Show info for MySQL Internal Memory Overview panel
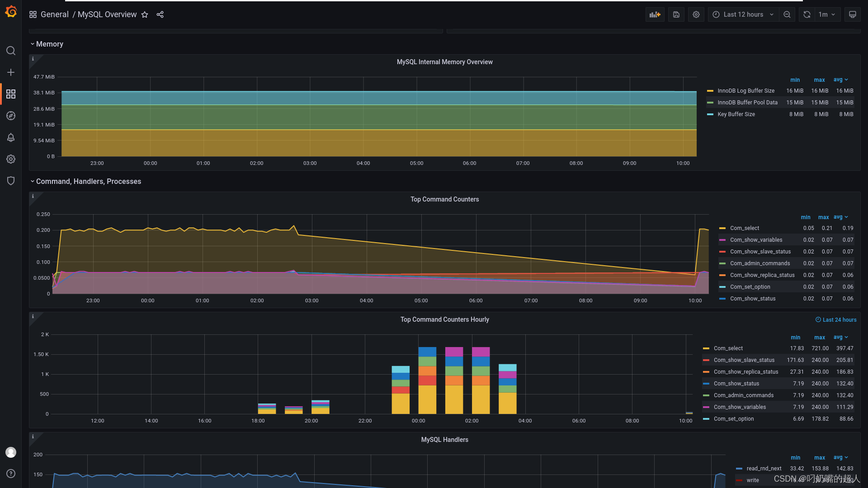The height and width of the screenshot is (488, 868). [33, 59]
